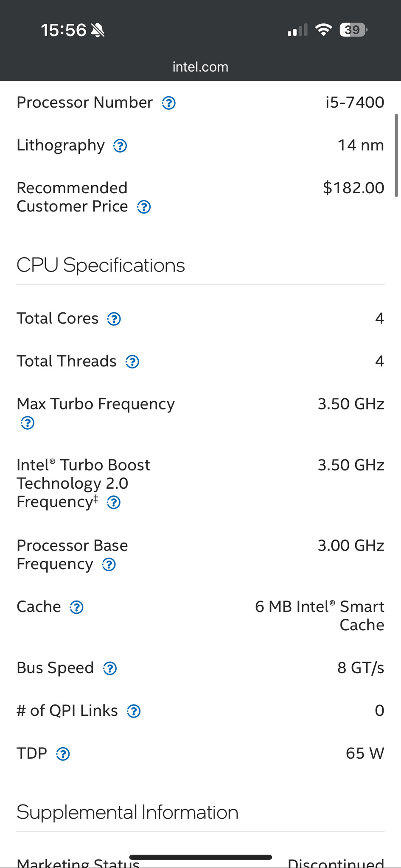Tap the QPI Links help icon
The height and width of the screenshot is (868, 401).
pos(134,711)
